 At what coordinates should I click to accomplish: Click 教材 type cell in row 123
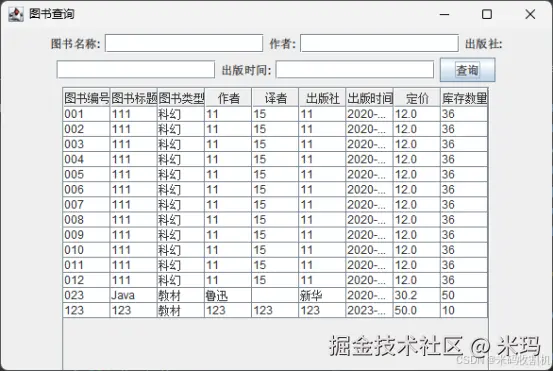coord(181,311)
